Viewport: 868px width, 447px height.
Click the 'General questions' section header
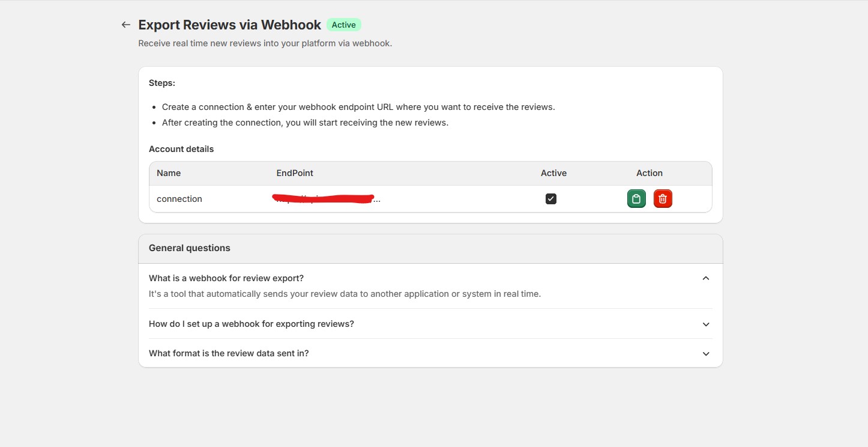coord(190,248)
